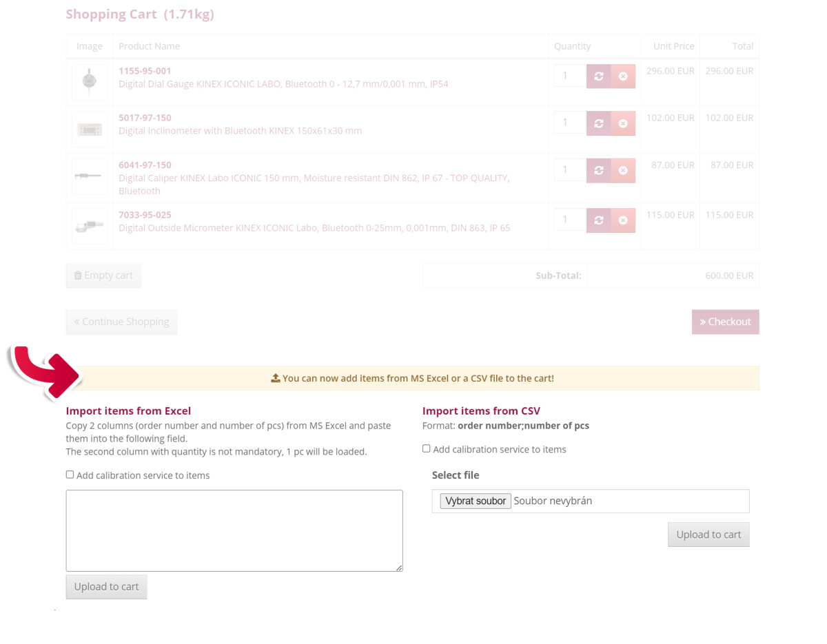Viewport: 827px width, 644px height.
Task: Go back via Continue Shopping button
Action: pyautogui.click(x=121, y=322)
